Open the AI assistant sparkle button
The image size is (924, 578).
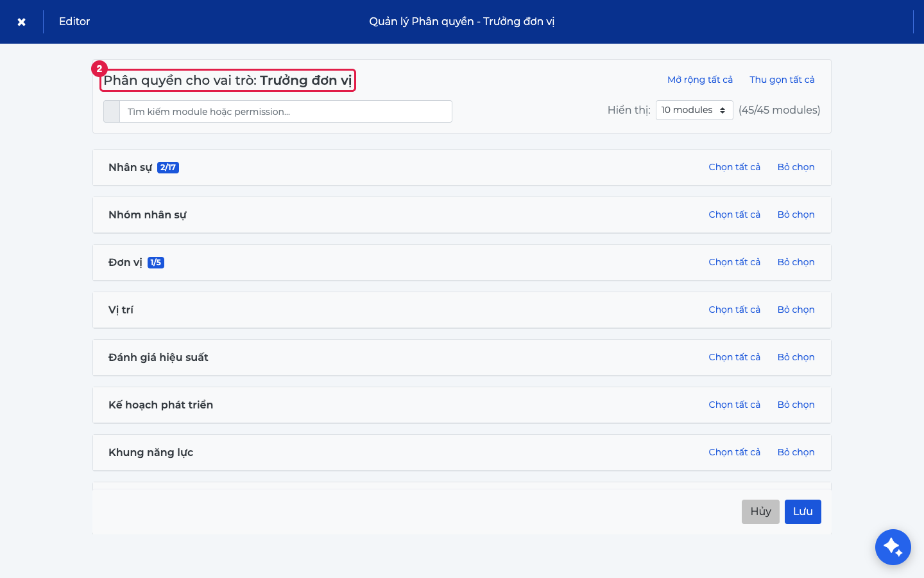point(893,547)
